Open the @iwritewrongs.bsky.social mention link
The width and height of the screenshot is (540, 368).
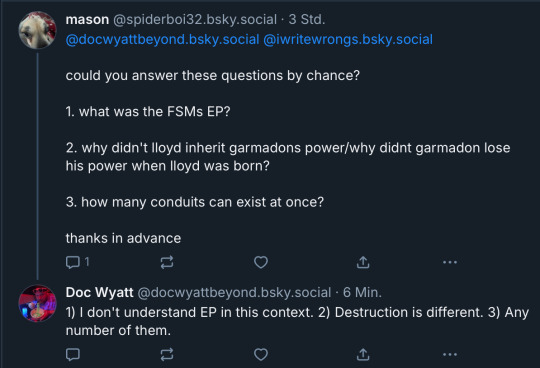[x=348, y=40]
